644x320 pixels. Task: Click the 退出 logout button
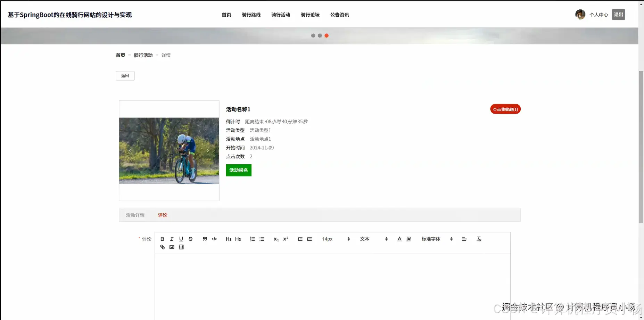coord(618,15)
